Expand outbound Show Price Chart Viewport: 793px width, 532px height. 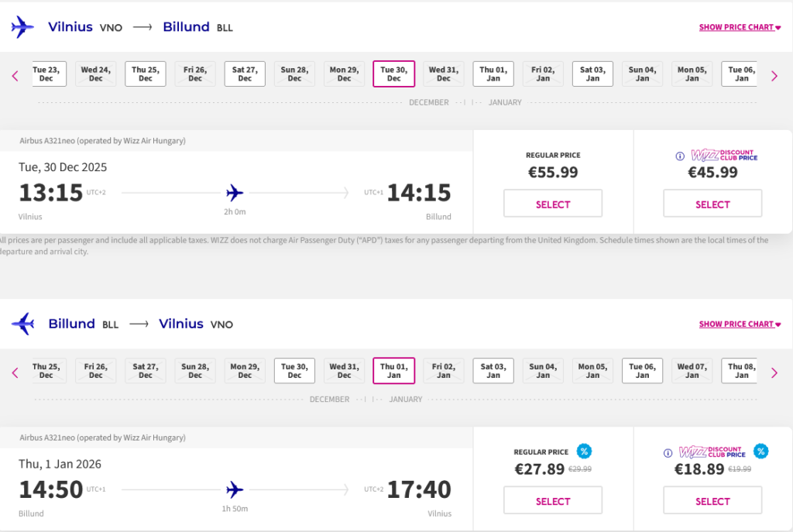tap(740, 27)
